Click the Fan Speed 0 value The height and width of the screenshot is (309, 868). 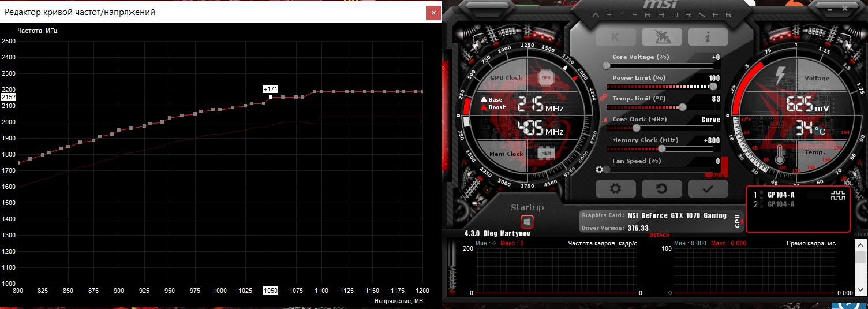click(x=718, y=161)
